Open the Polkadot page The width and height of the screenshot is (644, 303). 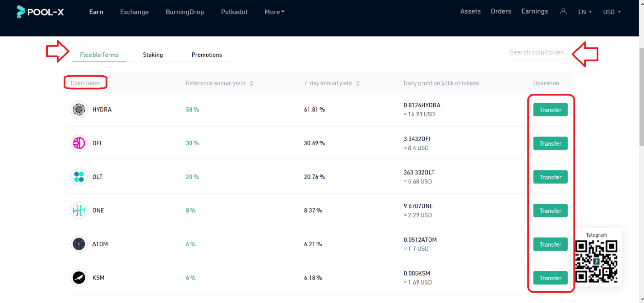pos(234,12)
